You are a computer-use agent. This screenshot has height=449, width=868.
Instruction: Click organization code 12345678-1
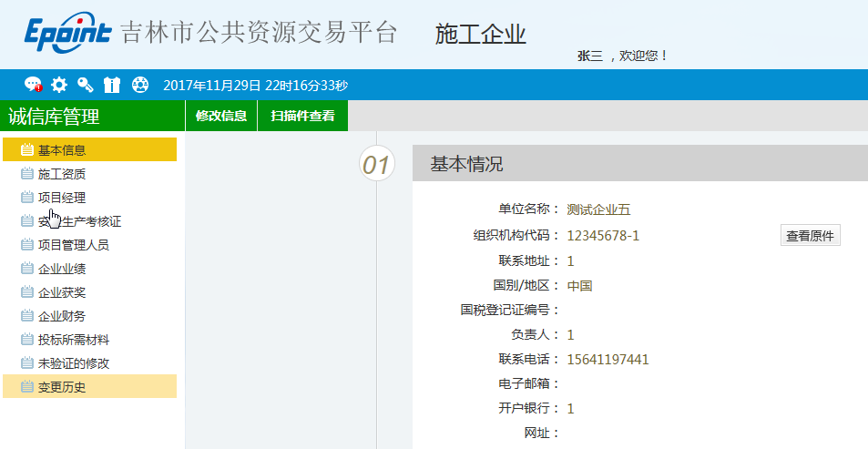603,236
